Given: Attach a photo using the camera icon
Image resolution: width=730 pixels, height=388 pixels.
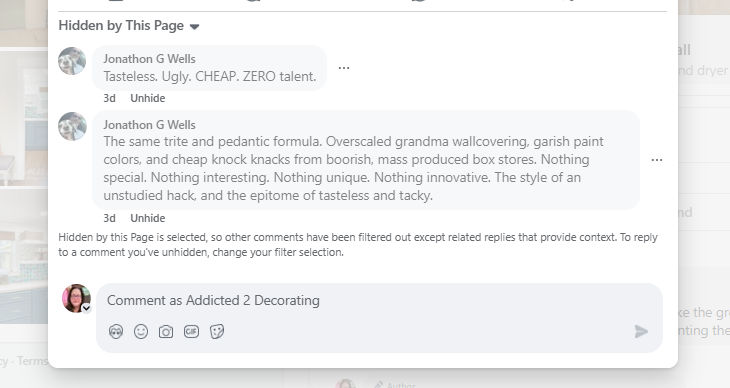Looking at the screenshot, I should [166, 332].
